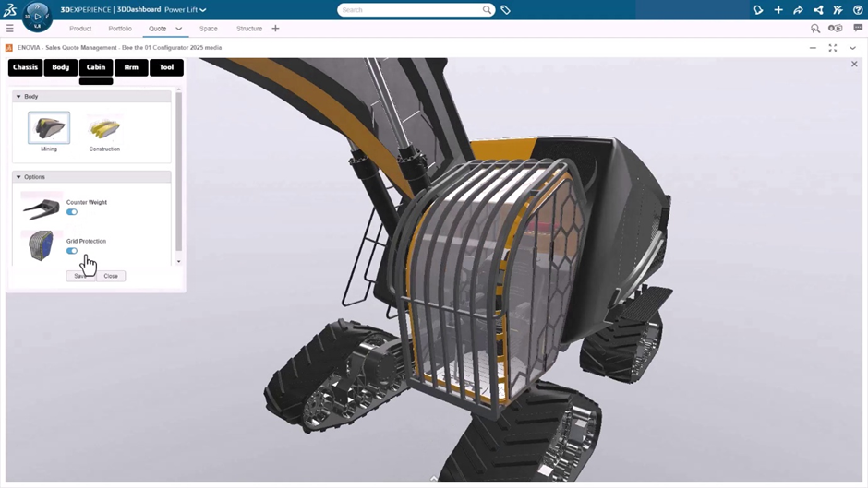Click the tag icon beside search
Screen dimensions: 868x488
(506, 10)
